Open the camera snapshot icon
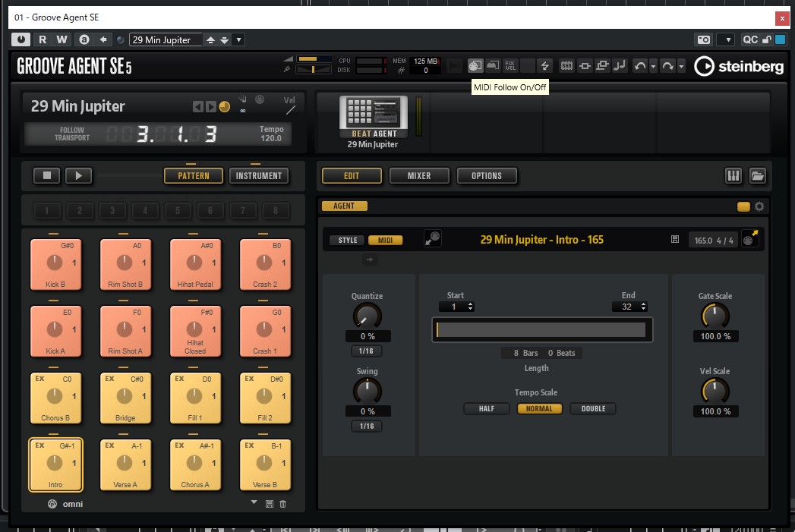Screen dimensions: 795x532 [704, 40]
